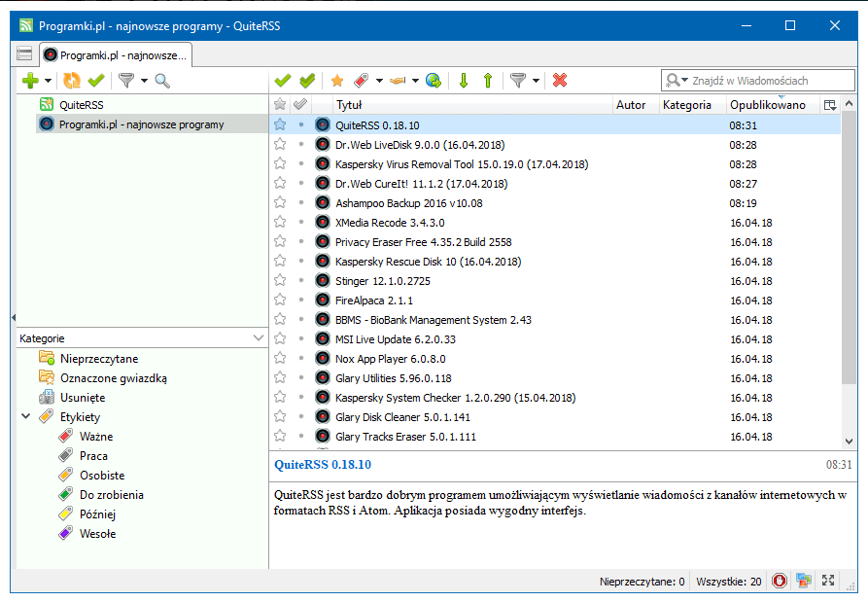868x602 pixels.
Task: Open the news filter dropdown arrow
Action: pos(536,81)
